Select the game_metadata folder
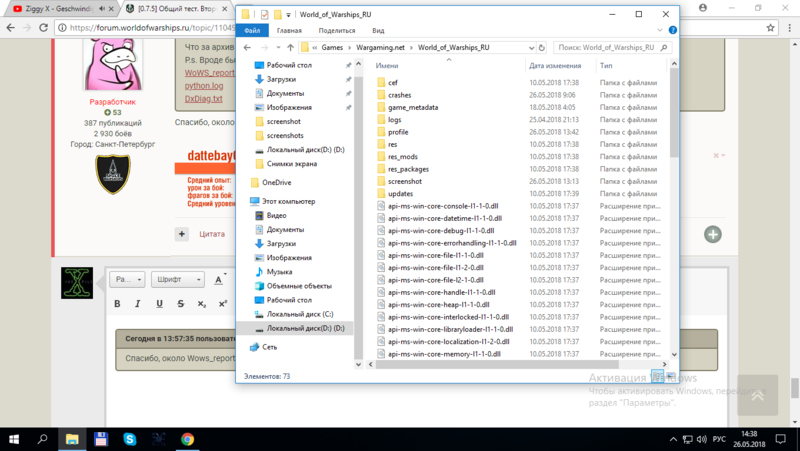This screenshot has width=800, height=451. coord(413,107)
